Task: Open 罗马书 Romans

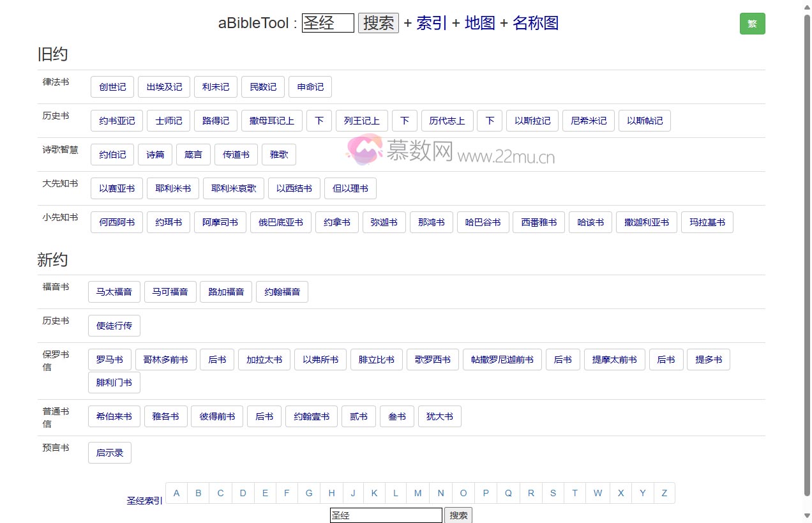Action: [x=109, y=359]
